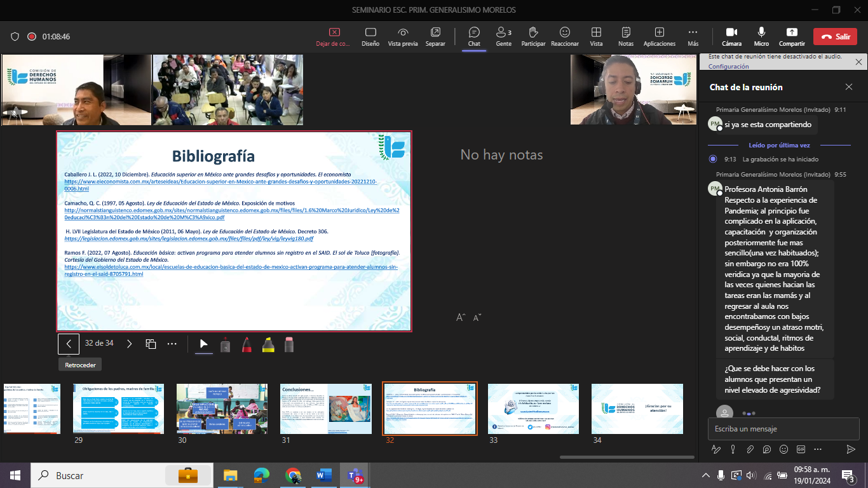The height and width of the screenshot is (488, 868).
Task: Pick the eraser tool in presenter toolbar
Action: coord(289,344)
